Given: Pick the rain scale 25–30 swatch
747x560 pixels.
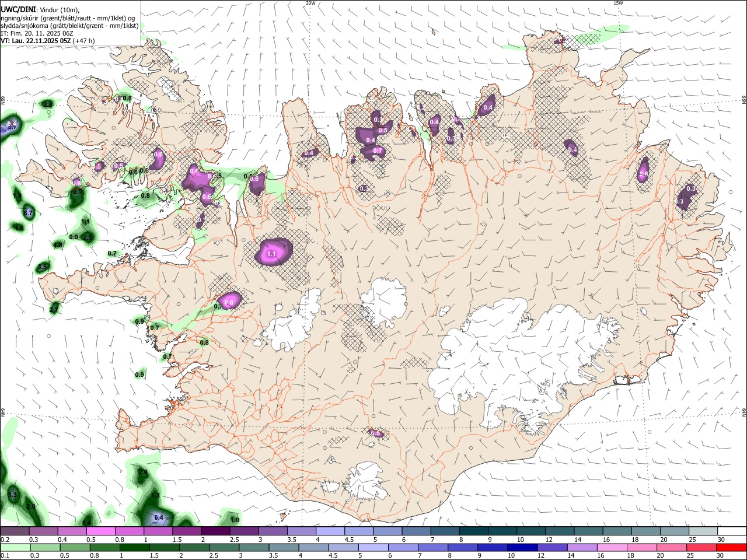Looking at the screenshot, I should coord(701,548).
